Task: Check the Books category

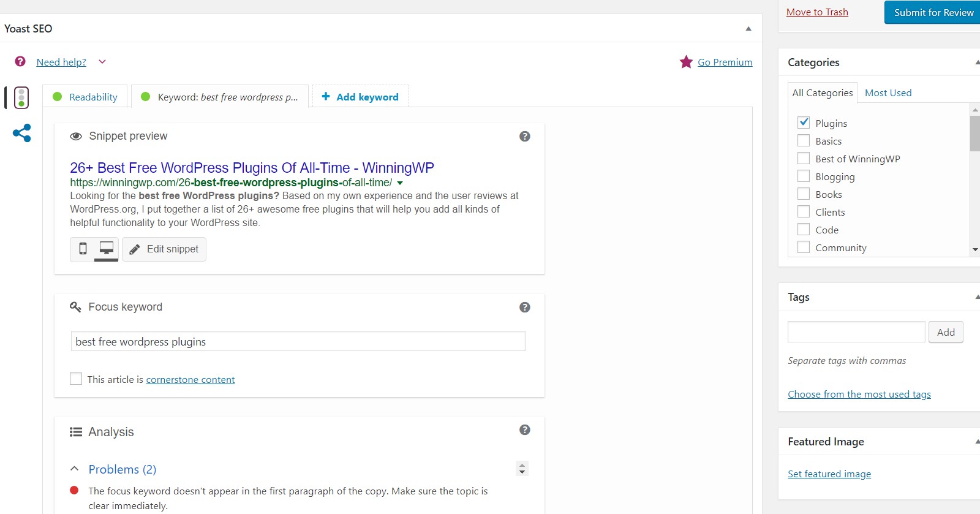Action: tap(804, 194)
